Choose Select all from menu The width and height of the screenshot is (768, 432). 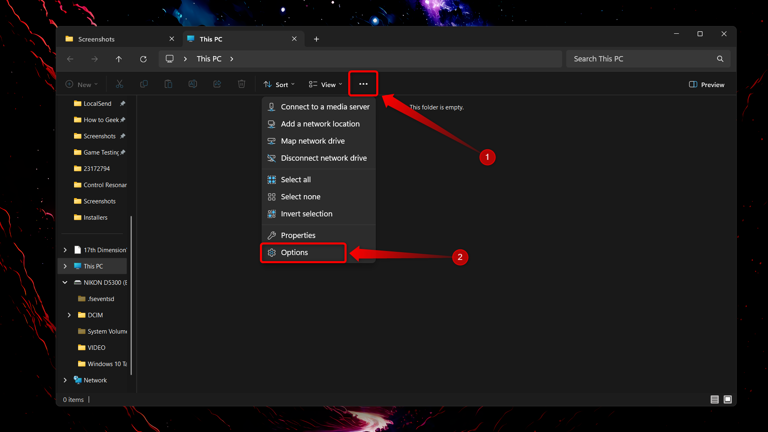pyautogui.click(x=319, y=180)
